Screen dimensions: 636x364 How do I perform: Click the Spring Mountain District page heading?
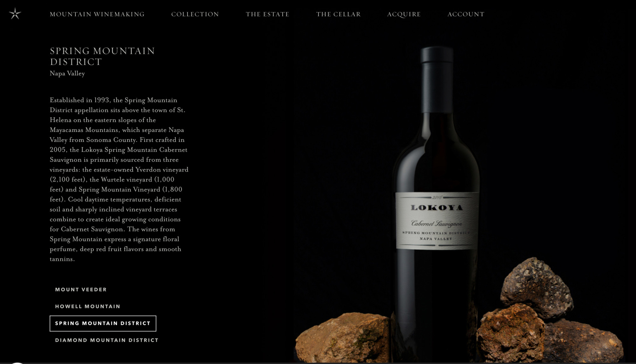tap(102, 56)
